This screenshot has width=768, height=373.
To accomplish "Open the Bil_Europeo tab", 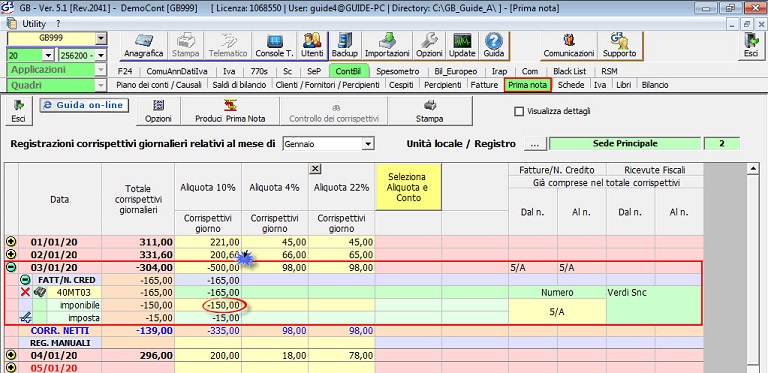I will (x=456, y=71).
